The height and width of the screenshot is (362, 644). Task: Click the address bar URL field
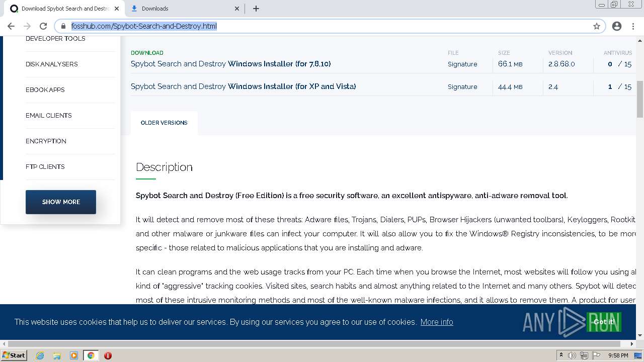click(330, 26)
